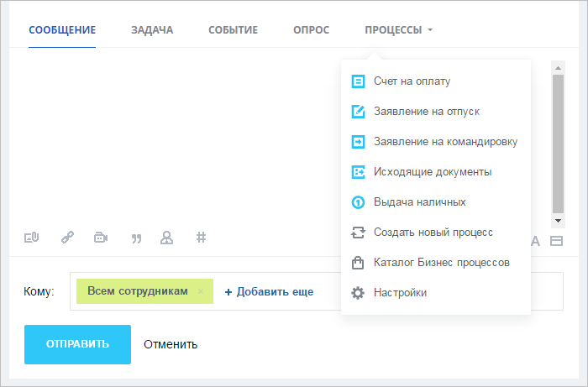Click the scrollbar up arrow
This screenshot has height=387, width=588.
[558, 68]
